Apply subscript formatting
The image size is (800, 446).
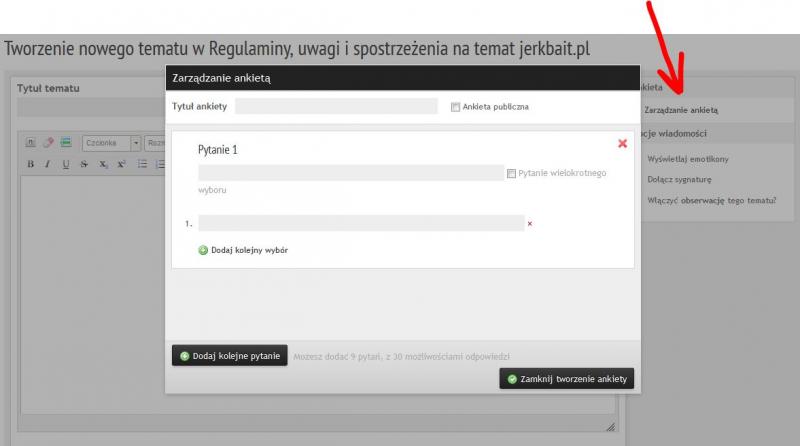point(103,164)
